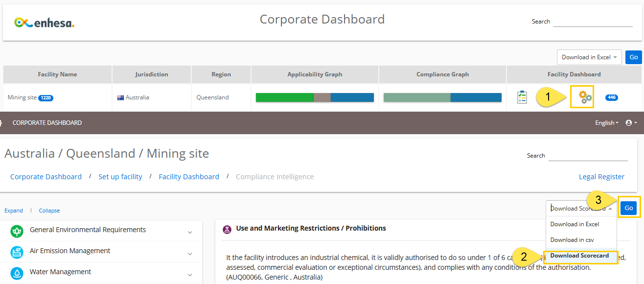Open the checklist clipboard icon

tap(522, 97)
